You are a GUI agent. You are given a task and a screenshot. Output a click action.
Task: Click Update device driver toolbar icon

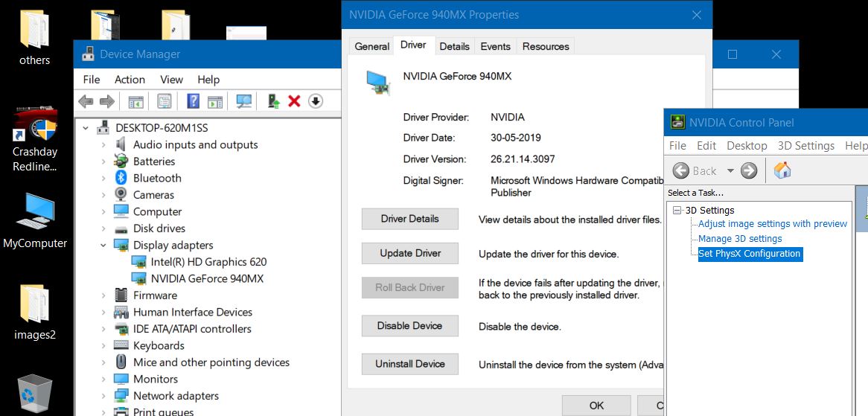point(273,101)
